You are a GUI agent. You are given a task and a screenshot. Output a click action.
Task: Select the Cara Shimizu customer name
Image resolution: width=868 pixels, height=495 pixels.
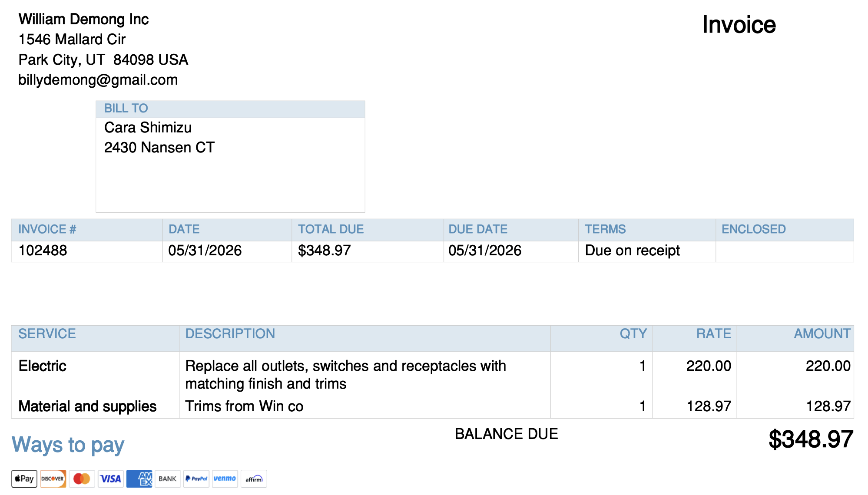coord(148,128)
